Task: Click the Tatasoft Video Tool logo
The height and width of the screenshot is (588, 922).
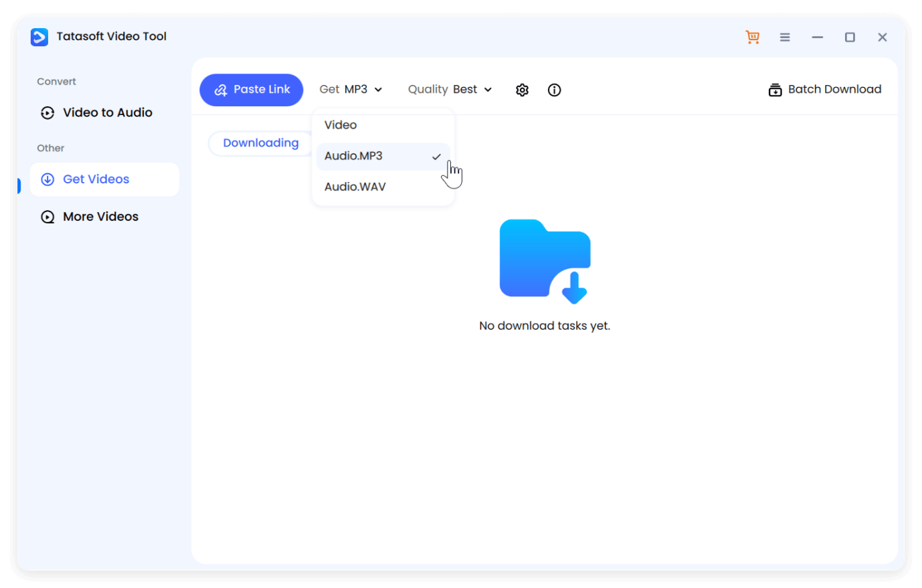Action: tap(39, 37)
